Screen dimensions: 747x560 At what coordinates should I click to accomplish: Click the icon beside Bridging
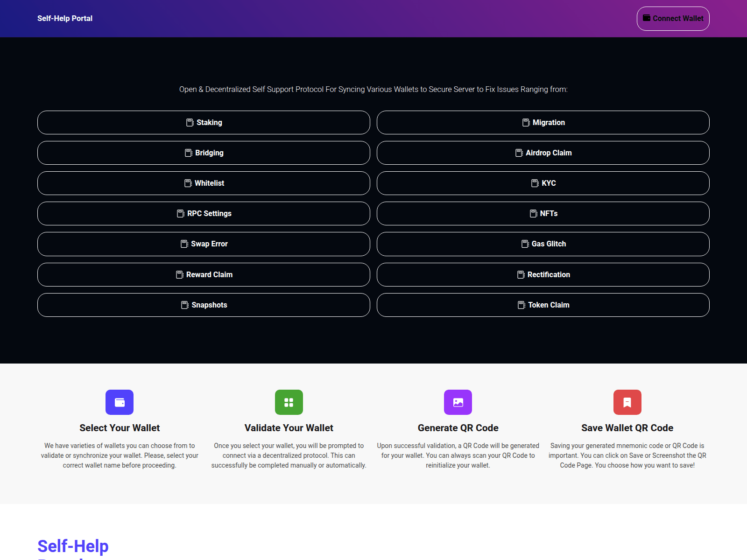[189, 153]
